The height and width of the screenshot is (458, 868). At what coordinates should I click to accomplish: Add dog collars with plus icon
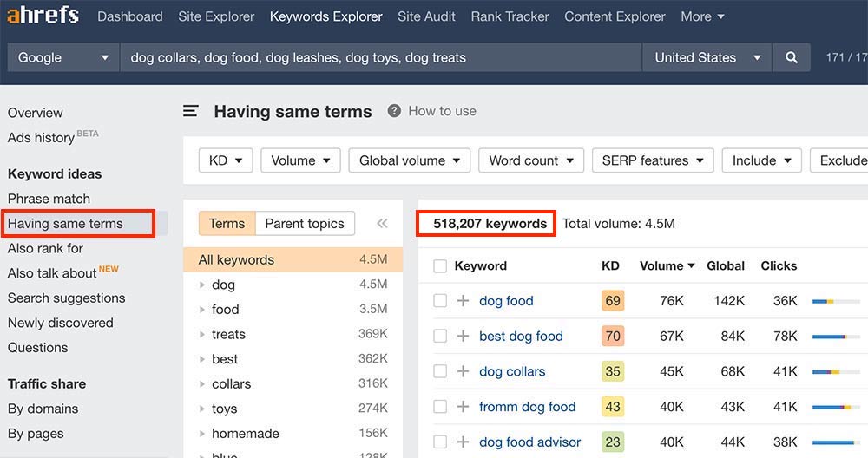(x=463, y=371)
